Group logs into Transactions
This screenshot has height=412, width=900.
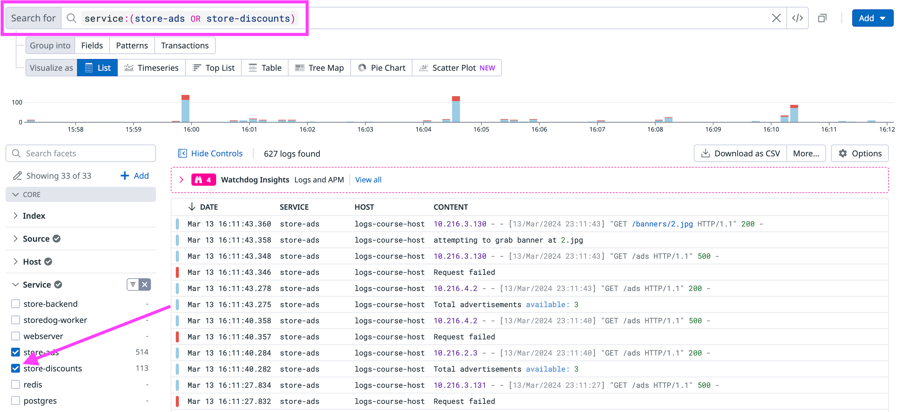185,45
